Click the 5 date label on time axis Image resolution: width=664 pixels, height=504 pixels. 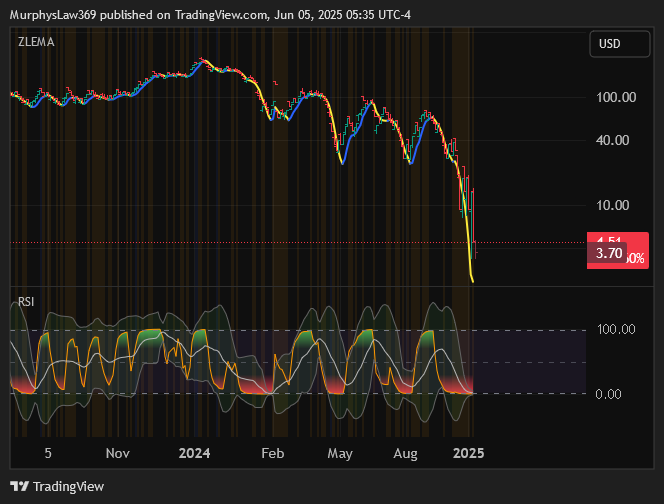click(x=48, y=453)
